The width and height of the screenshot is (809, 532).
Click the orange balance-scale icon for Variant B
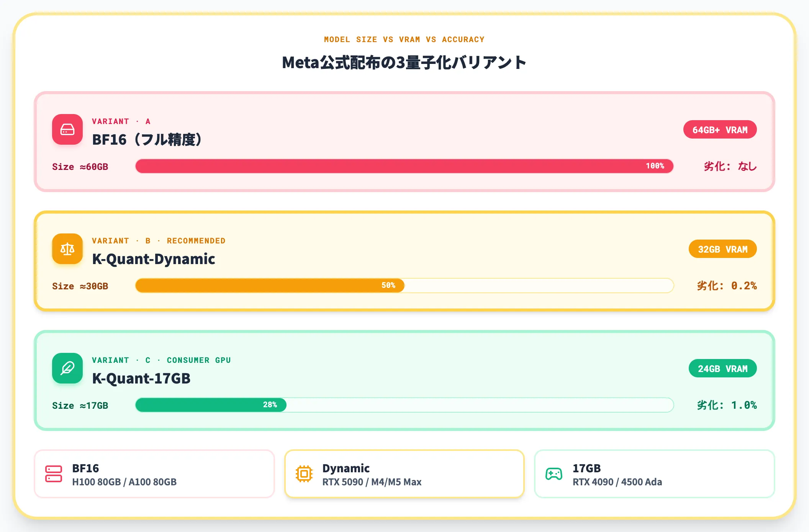[x=67, y=249]
